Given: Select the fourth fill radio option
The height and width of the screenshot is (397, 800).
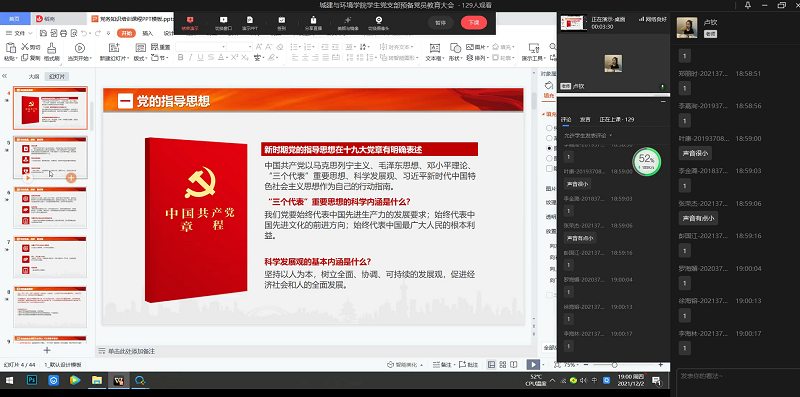Looking at the screenshot, I should click(549, 158).
